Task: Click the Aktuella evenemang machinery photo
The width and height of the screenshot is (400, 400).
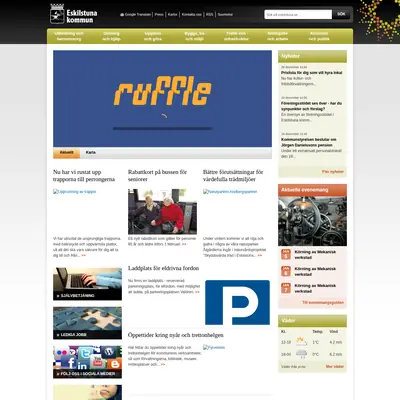Action: (x=312, y=221)
